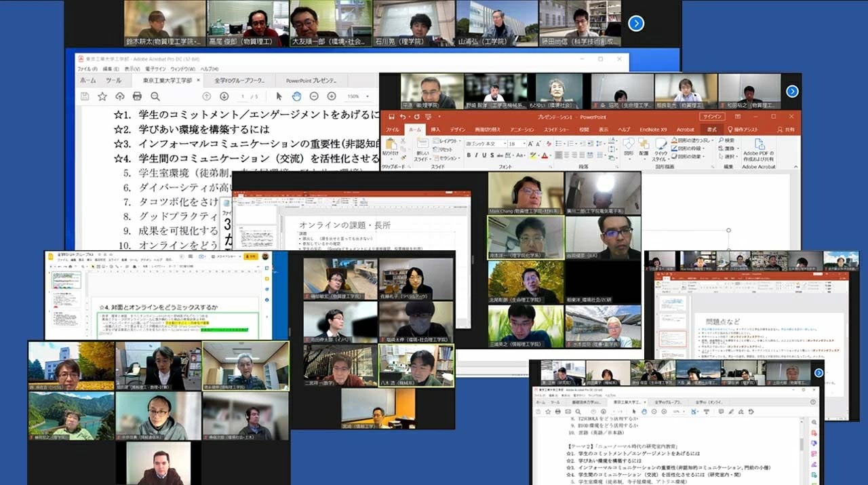Click the 共有 button in PowerPoint ribbon
This screenshot has width=868, height=485.
tap(788, 130)
